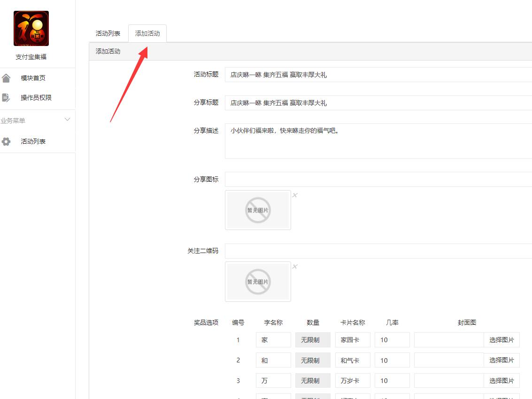The height and width of the screenshot is (399, 532).
Task: Click the home icon beside 模块首页
Action: coord(6,78)
